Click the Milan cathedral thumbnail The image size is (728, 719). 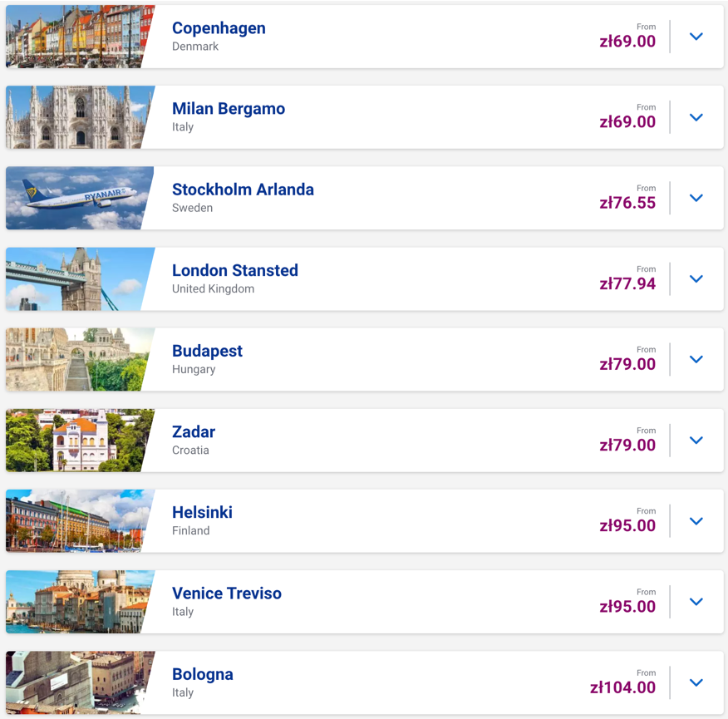click(79, 117)
